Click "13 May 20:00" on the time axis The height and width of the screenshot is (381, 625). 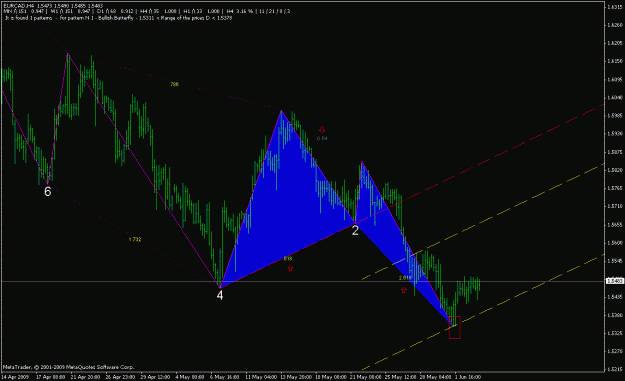295,377
